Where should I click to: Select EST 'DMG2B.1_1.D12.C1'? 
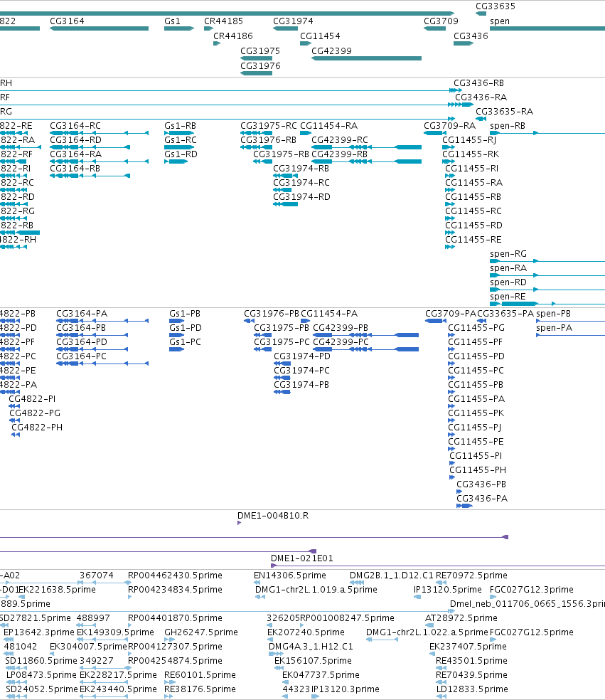[x=392, y=576]
